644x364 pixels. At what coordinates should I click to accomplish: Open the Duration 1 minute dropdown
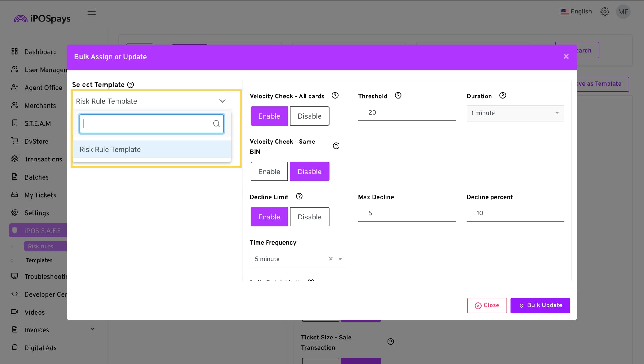[515, 113]
